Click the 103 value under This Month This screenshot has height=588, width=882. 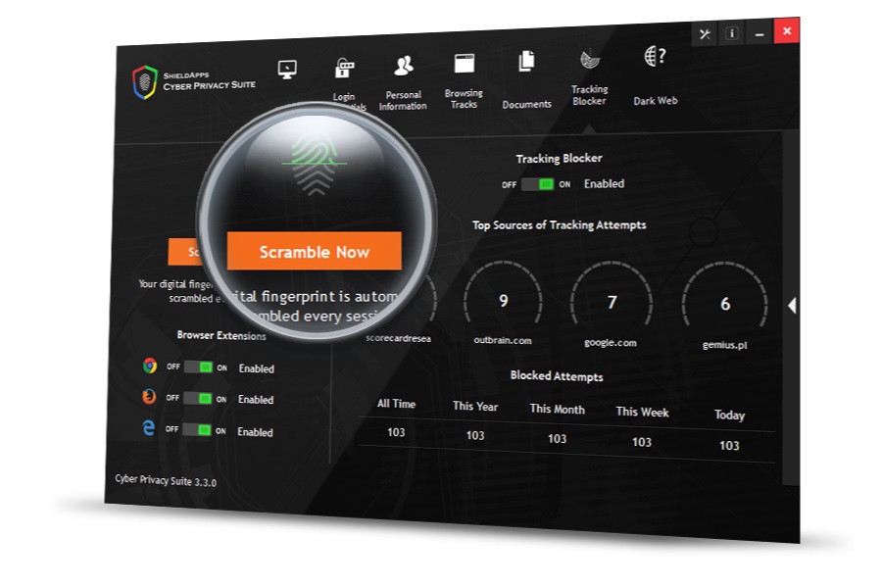pyautogui.click(x=557, y=439)
